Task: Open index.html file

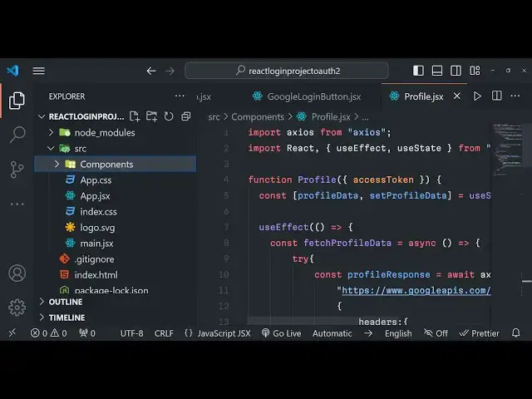Action: (116, 275)
